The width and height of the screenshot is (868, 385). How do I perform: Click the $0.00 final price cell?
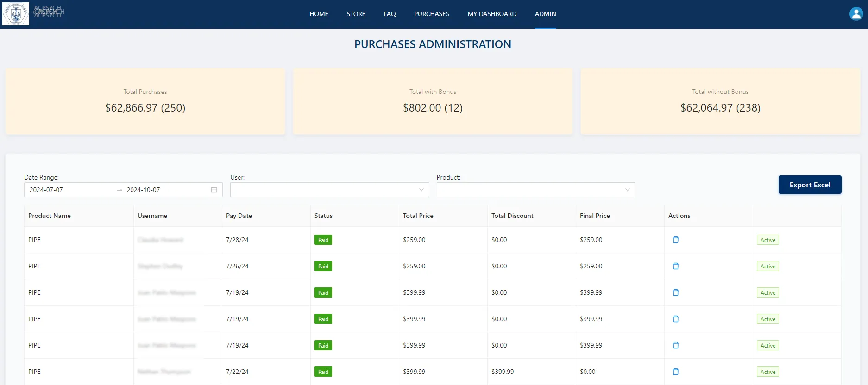[620, 372]
